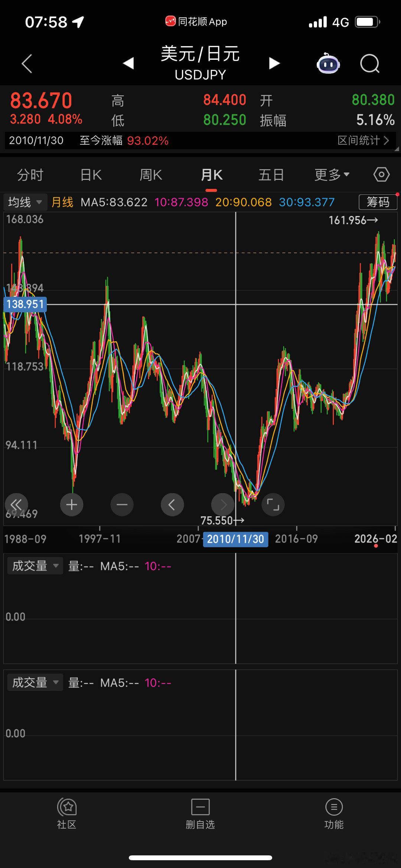The width and height of the screenshot is (401, 868).
Task: Select the 周K tab
Action: (x=151, y=174)
